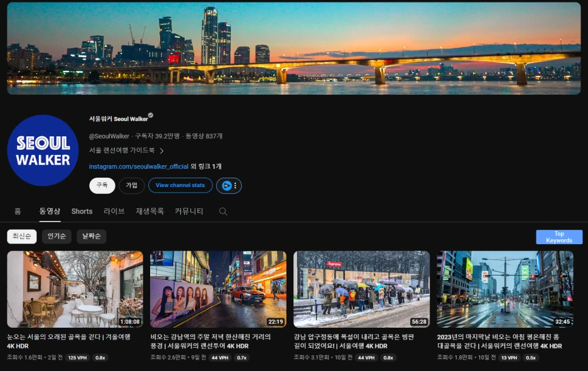
Task: Click '서울 랜선여행 가이드북' description text
Action: pos(122,150)
